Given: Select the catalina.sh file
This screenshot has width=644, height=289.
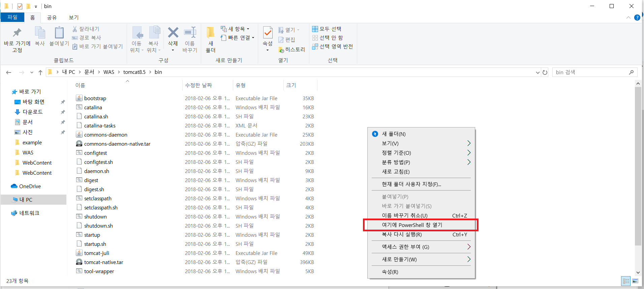Looking at the screenshot, I should pyautogui.click(x=96, y=116).
